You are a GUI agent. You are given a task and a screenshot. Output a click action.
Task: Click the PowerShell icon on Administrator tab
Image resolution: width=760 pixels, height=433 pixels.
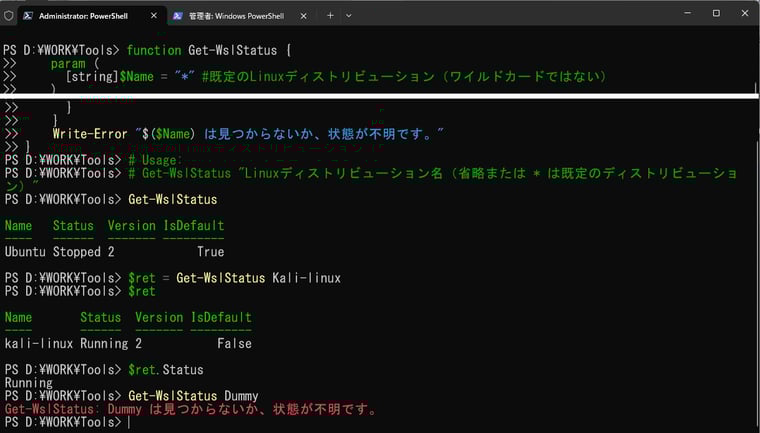[x=28, y=16]
